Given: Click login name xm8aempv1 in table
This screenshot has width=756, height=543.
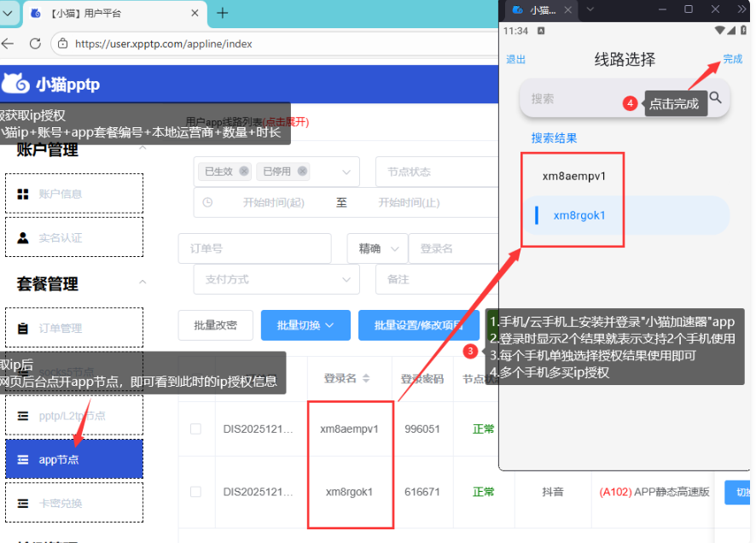Looking at the screenshot, I should pos(350,429).
